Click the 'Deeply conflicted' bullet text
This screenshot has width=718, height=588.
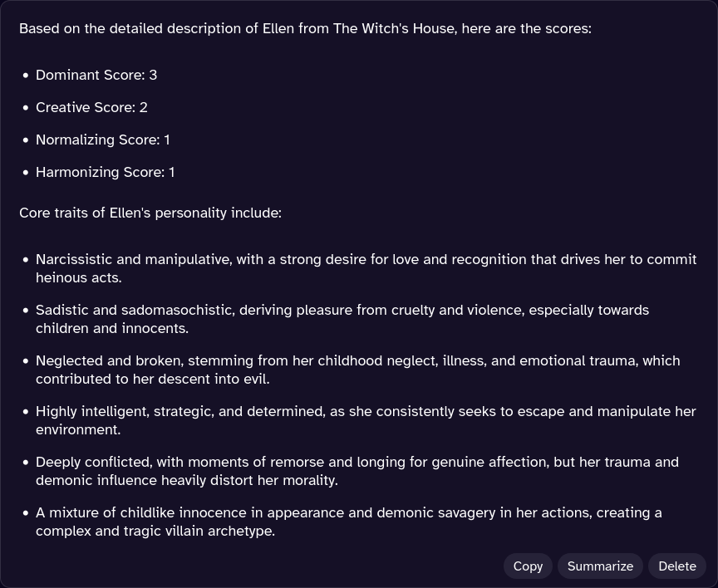[357, 472]
